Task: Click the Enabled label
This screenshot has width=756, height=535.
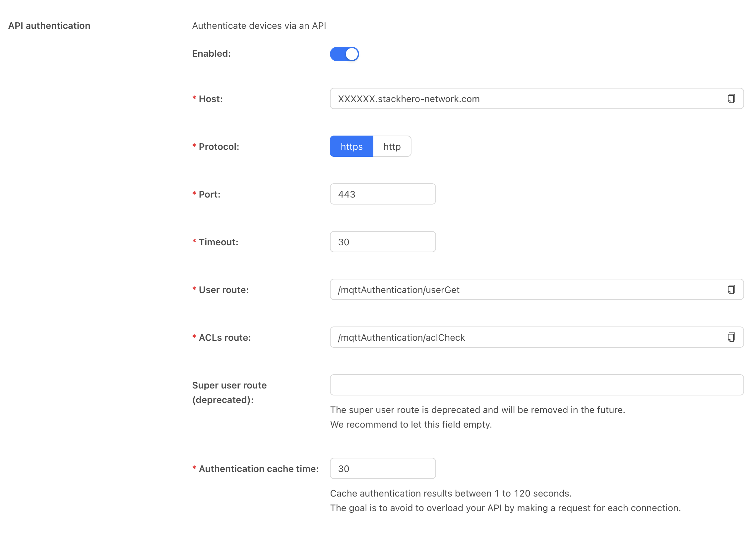Action: point(211,53)
